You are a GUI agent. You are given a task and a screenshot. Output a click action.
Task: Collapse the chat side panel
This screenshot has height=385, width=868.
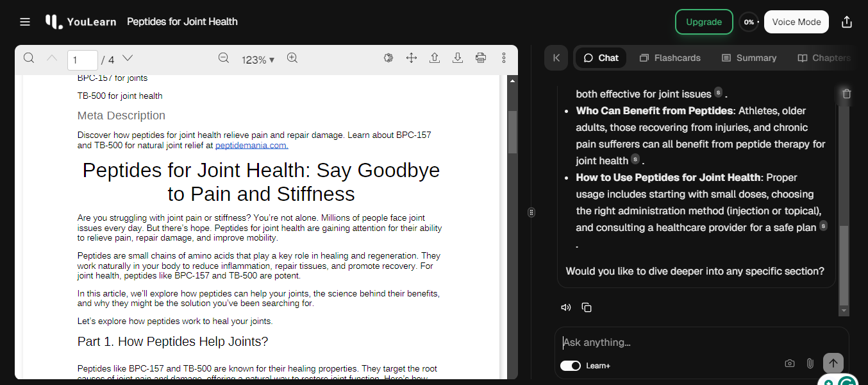tap(556, 58)
